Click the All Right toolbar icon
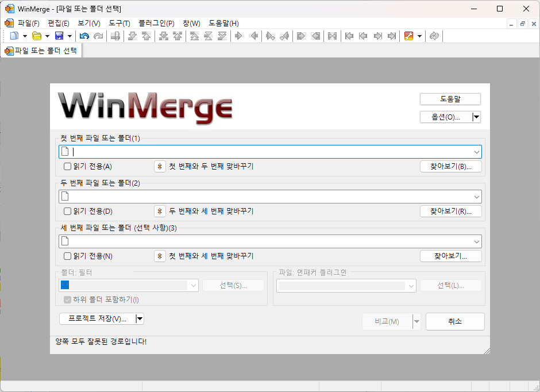 coord(302,36)
